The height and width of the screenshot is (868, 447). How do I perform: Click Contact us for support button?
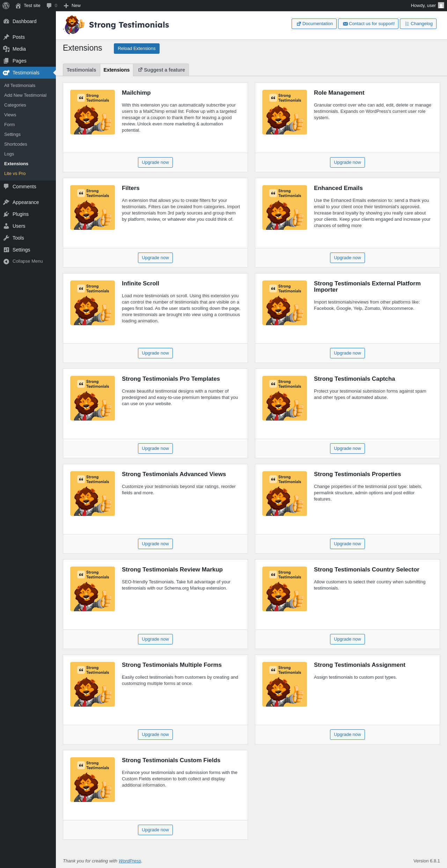point(368,24)
